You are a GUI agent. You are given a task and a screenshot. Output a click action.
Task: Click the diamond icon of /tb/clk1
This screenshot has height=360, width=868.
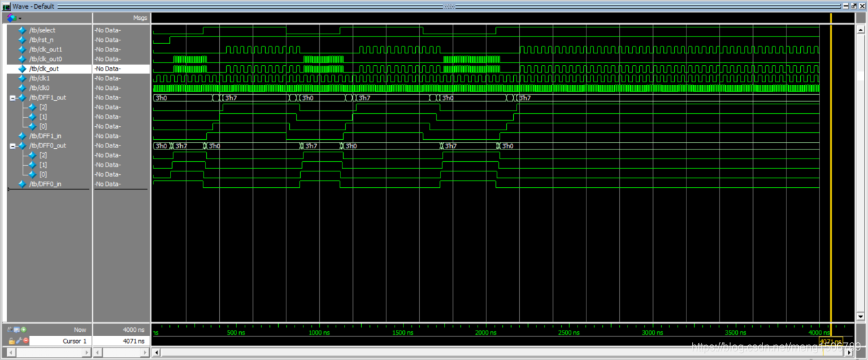point(22,78)
